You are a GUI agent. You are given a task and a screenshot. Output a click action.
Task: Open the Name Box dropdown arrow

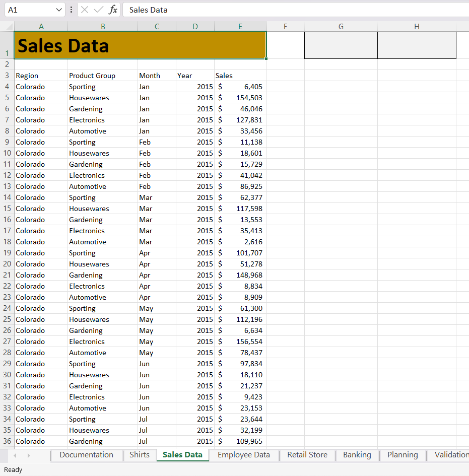(59, 10)
